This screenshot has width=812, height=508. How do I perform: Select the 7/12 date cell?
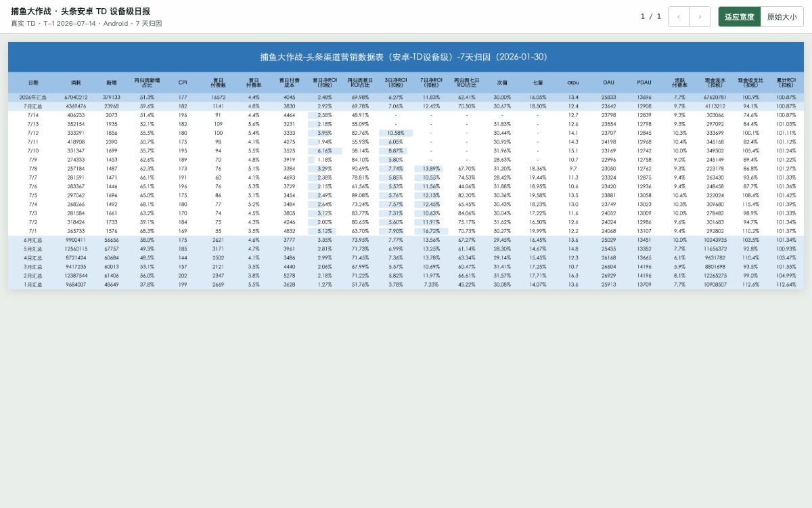point(33,133)
